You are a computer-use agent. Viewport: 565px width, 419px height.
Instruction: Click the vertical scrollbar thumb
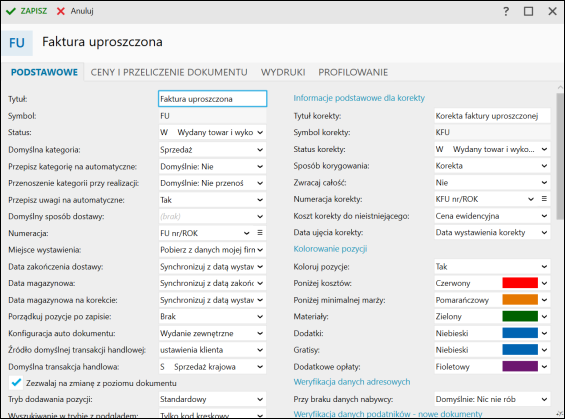coord(560,155)
